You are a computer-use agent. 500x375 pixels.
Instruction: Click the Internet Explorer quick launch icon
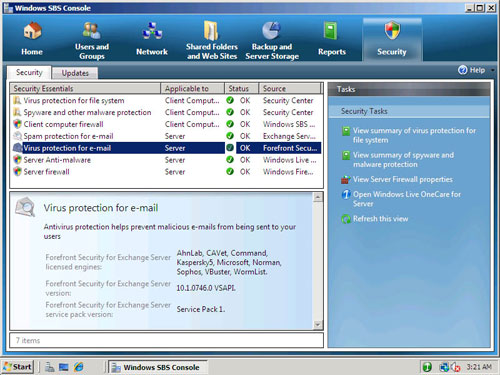[x=79, y=367]
